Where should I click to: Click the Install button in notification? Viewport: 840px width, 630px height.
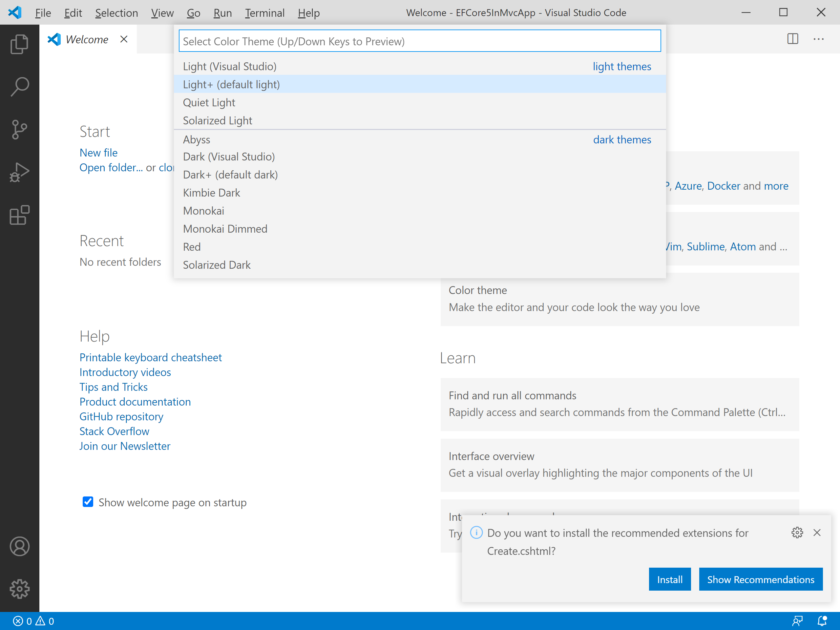669,579
